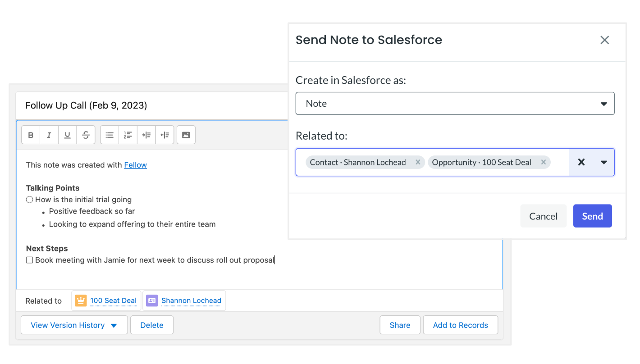Apply italic formatting to note text
Screen dimensions: 640x364
pos(49,135)
